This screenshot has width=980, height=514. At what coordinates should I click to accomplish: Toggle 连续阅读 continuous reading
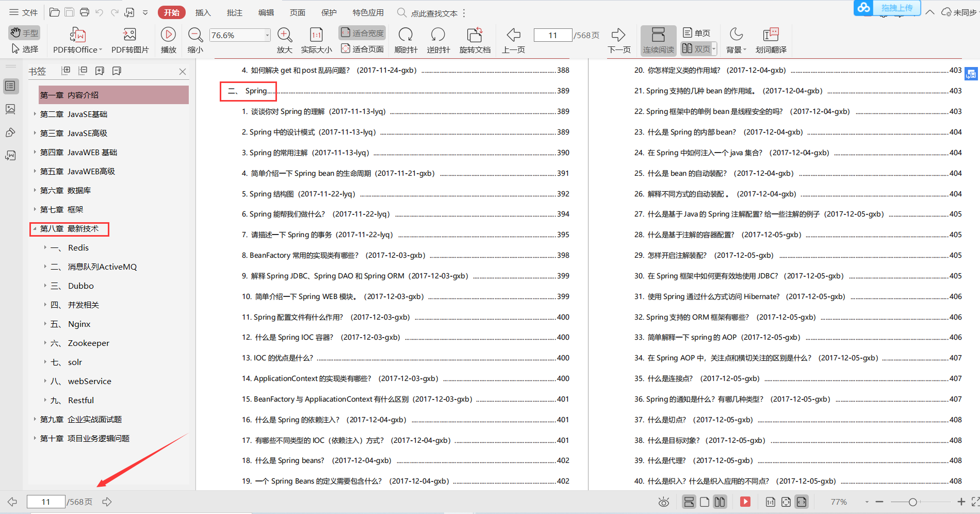click(x=658, y=41)
